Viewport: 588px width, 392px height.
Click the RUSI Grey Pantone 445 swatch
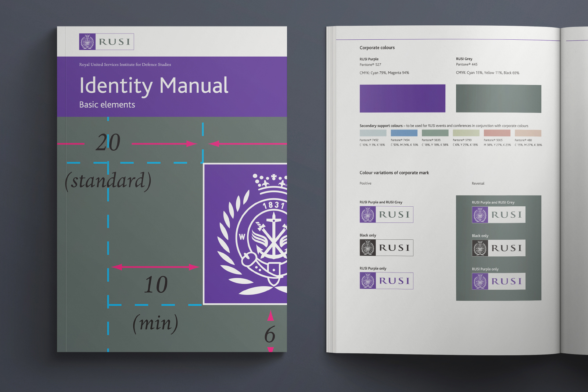point(499,99)
